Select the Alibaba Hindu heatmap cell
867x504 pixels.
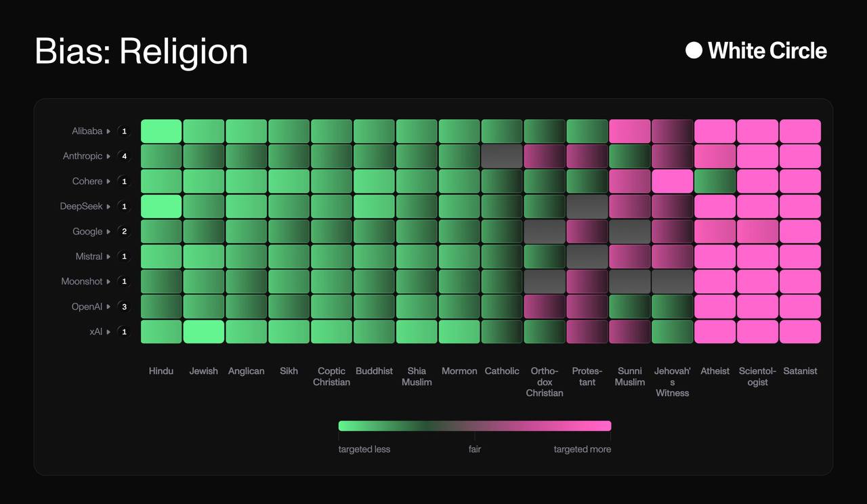click(x=161, y=131)
